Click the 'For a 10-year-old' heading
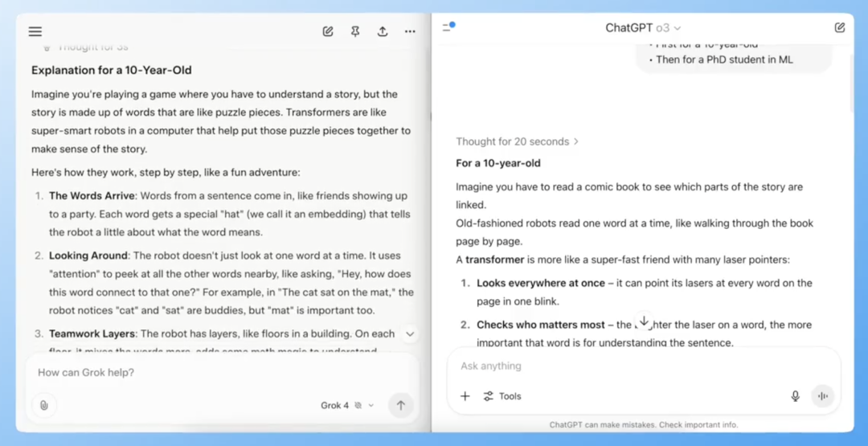The width and height of the screenshot is (868, 446). pyautogui.click(x=498, y=163)
